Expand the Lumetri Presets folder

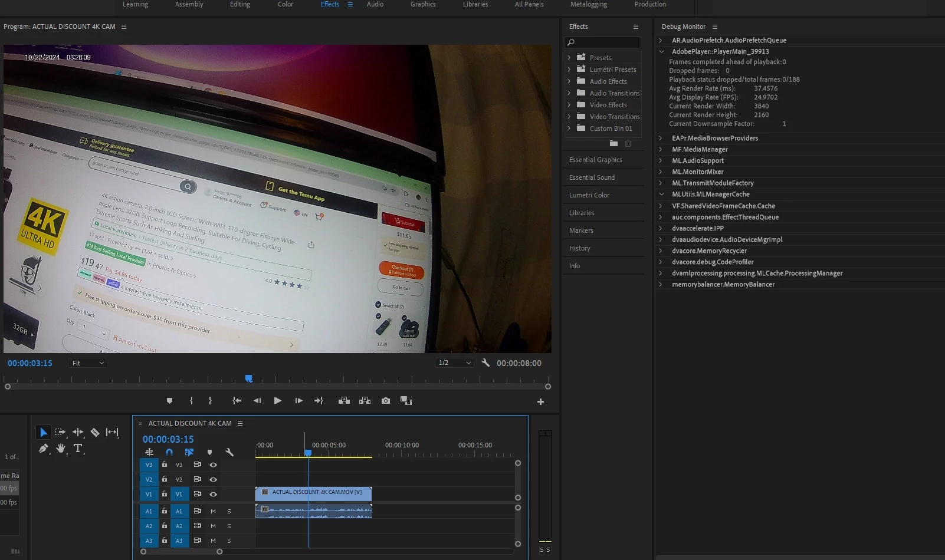pyautogui.click(x=569, y=70)
